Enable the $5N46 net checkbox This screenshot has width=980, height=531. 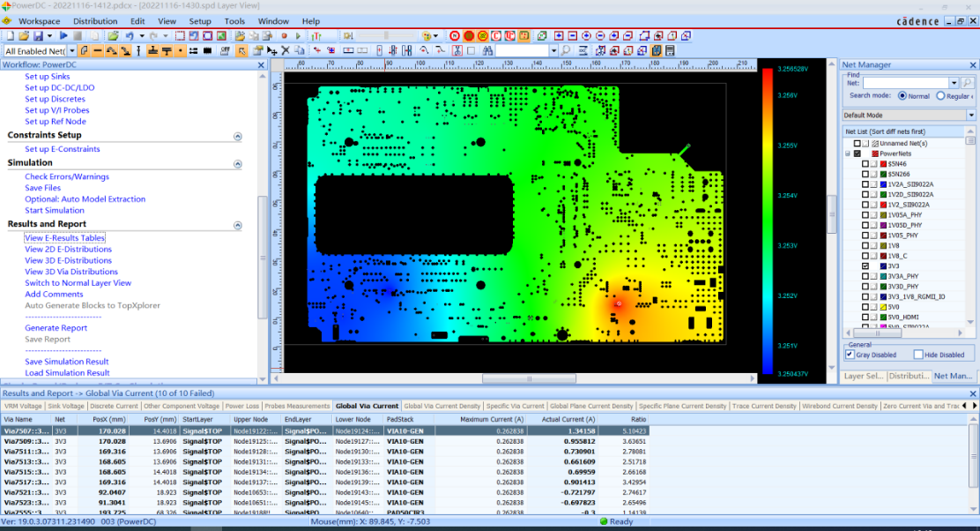865,164
